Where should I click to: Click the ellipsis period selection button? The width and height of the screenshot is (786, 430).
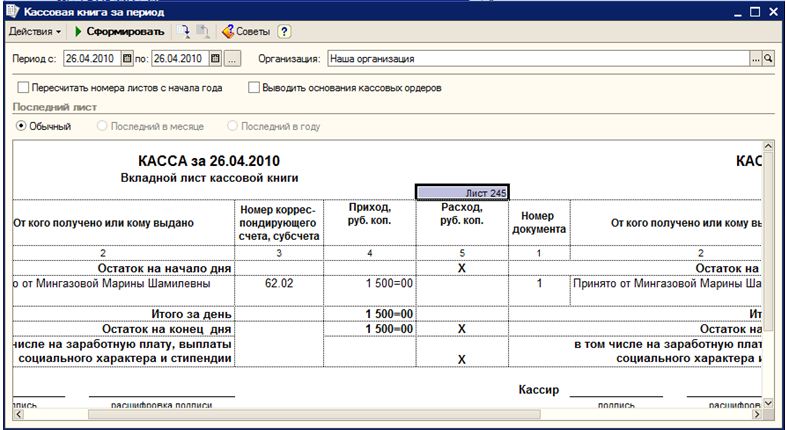click(x=232, y=59)
